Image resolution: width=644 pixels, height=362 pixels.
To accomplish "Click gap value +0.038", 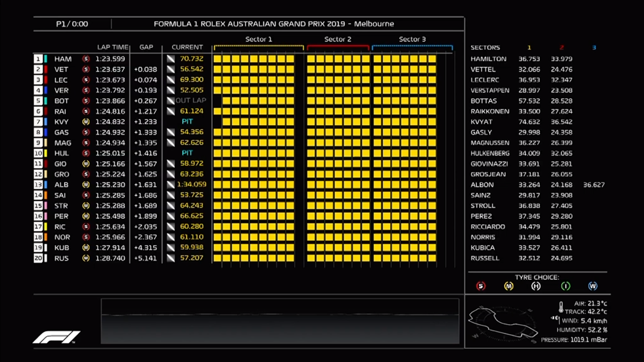I will (146, 69).
